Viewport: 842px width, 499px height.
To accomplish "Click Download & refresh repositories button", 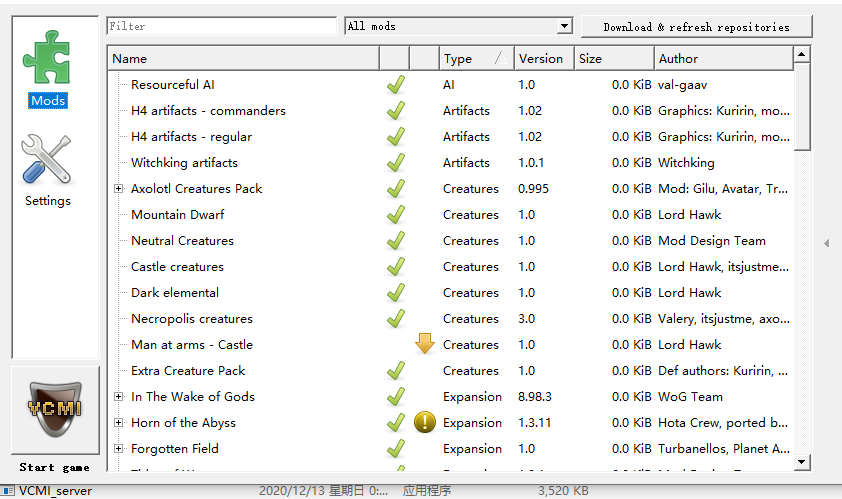I will coord(696,27).
